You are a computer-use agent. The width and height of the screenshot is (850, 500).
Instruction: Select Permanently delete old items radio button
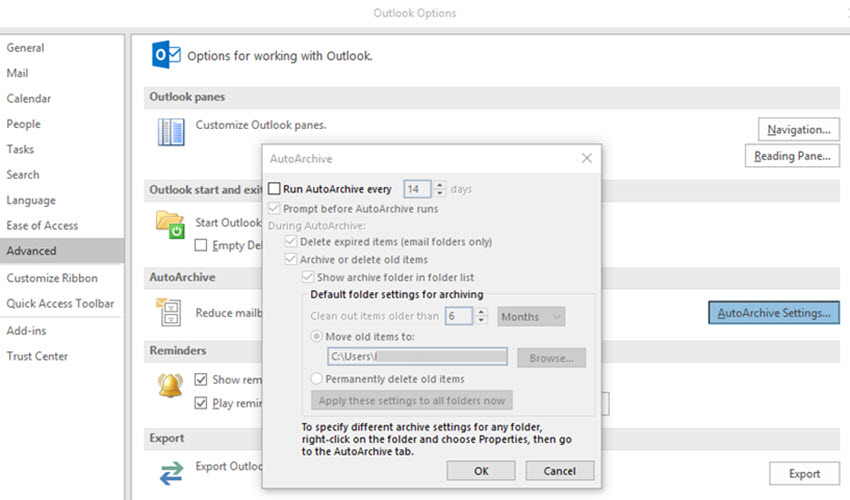[x=316, y=379]
